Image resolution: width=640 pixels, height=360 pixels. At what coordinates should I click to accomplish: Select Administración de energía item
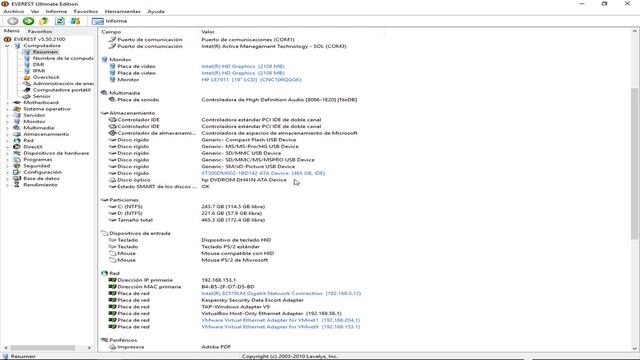coord(63,83)
